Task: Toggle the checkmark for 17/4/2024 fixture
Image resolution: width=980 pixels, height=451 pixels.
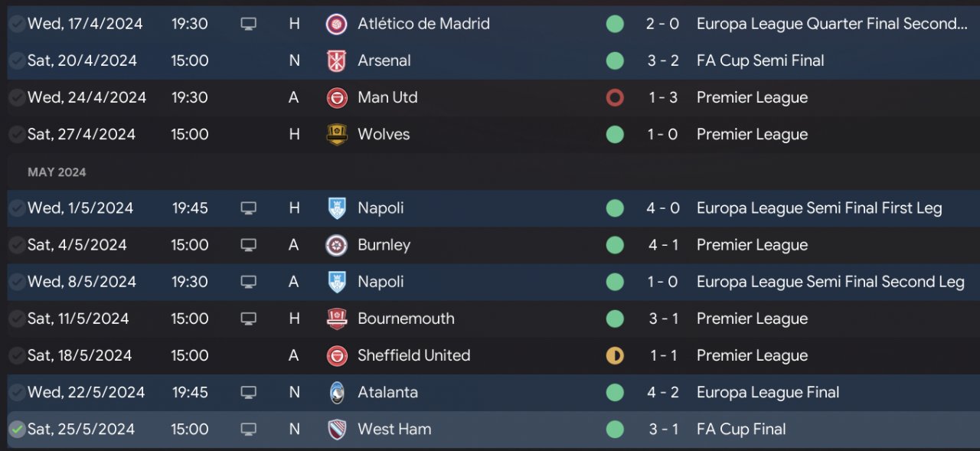Action: [16, 24]
